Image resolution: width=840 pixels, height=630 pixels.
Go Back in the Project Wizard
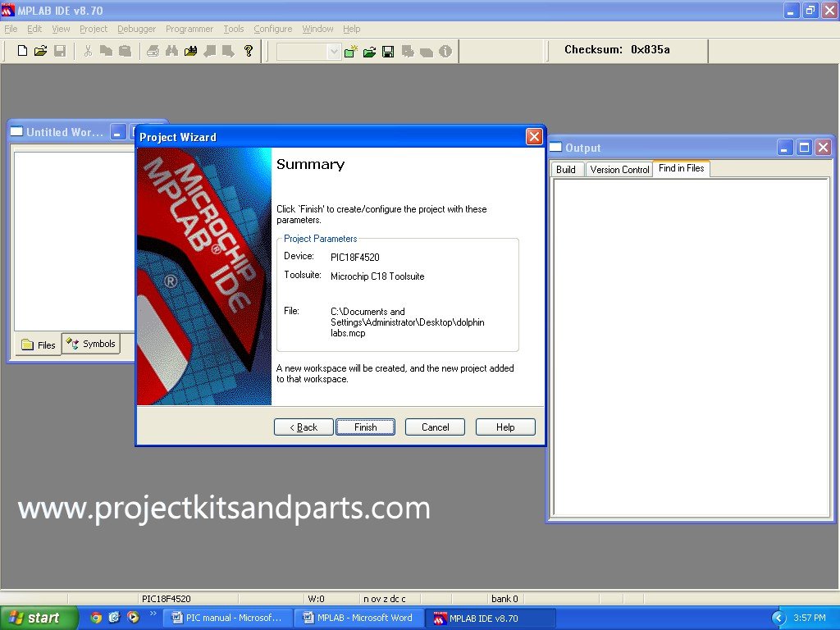click(304, 427)
